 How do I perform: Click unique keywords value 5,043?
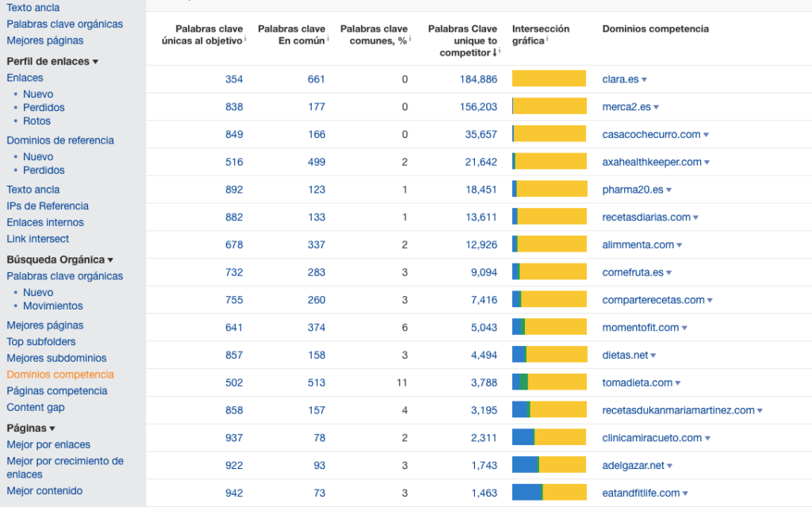pos(484,328)
